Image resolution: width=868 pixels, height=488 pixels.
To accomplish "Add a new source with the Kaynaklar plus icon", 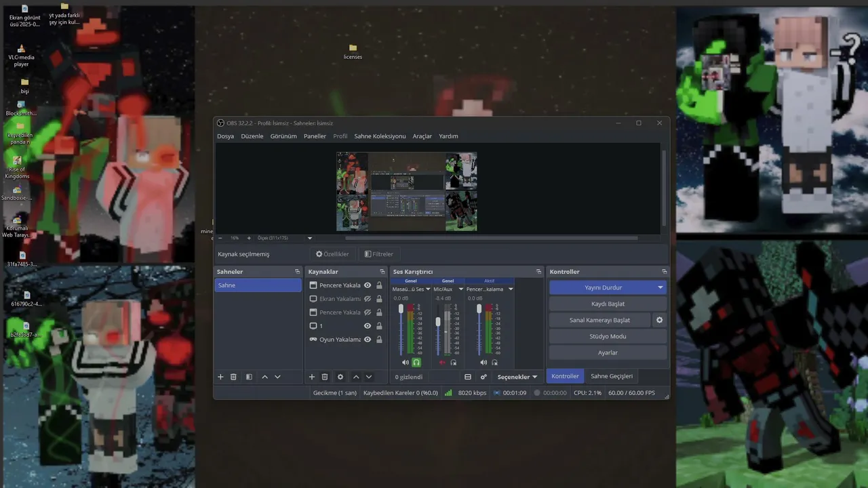I will [312, 377].
